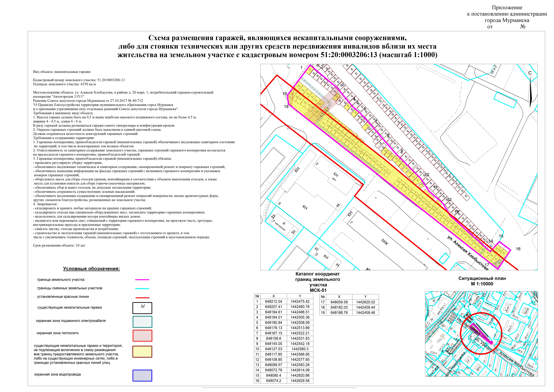This screenshot has width=554, height=392.
Task: Click boundary point label 16 on map
Action: coord(518,249)
